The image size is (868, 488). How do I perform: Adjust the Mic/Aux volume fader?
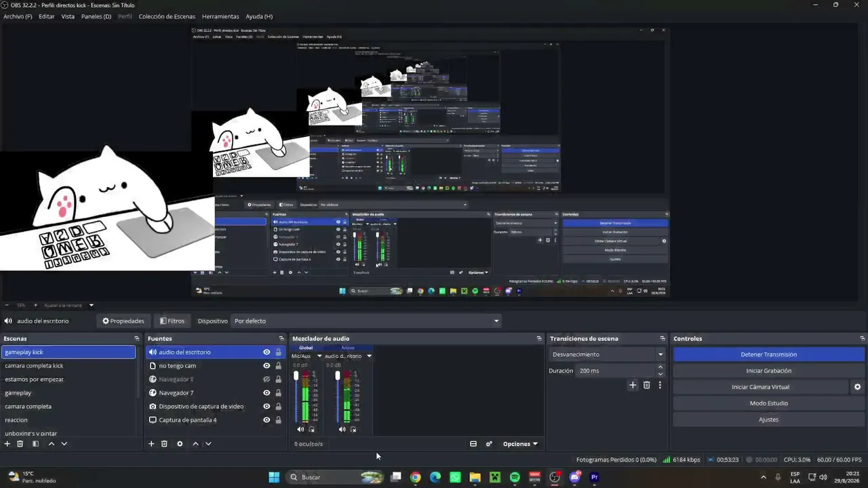pos(296,375)
